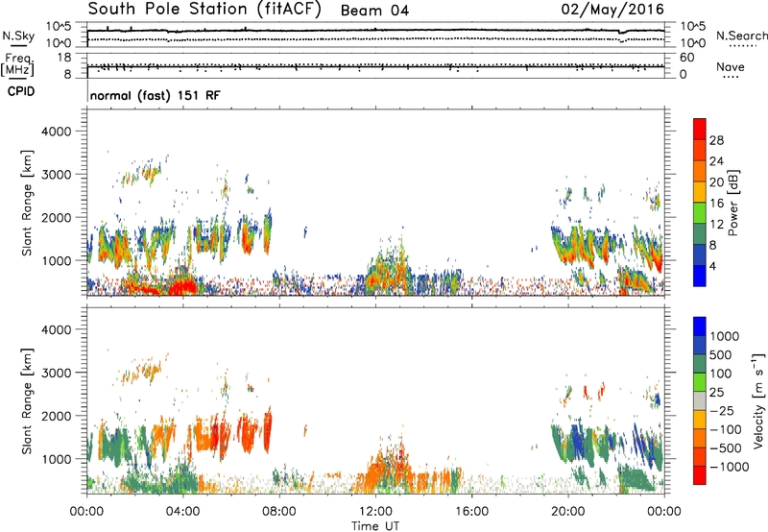Image resolution: width=768 pixels, height=532 pixels.
Task: Click the "Velocity [m s-1]" colorbar title
Action: [758, 400]
